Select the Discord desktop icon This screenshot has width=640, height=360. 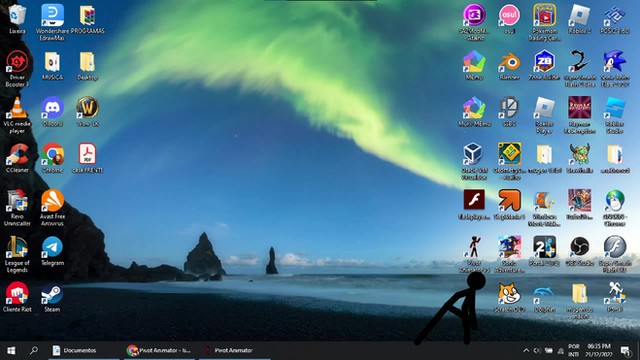[52, 111]
